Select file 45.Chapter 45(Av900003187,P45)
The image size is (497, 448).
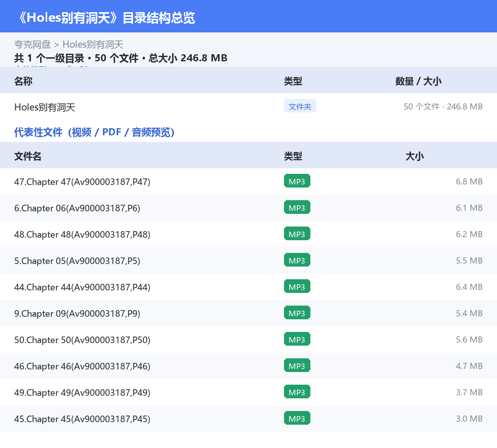(x=82, y=419)
